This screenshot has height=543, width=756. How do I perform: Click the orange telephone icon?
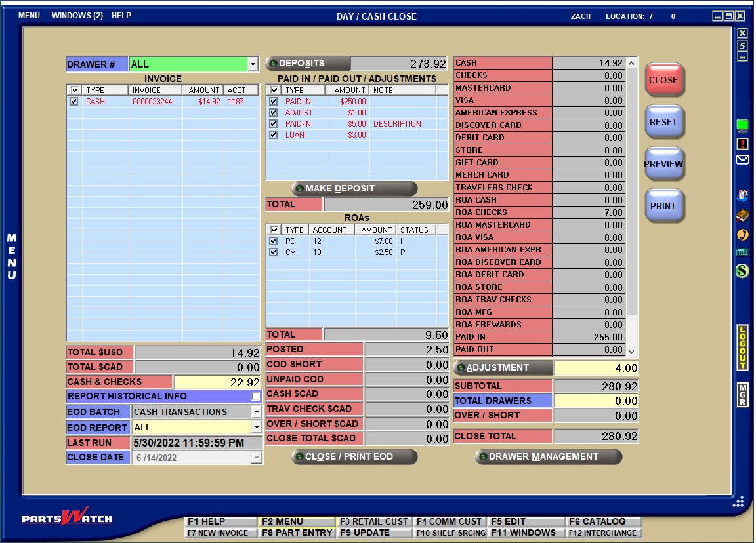click(x=742, y=234)
